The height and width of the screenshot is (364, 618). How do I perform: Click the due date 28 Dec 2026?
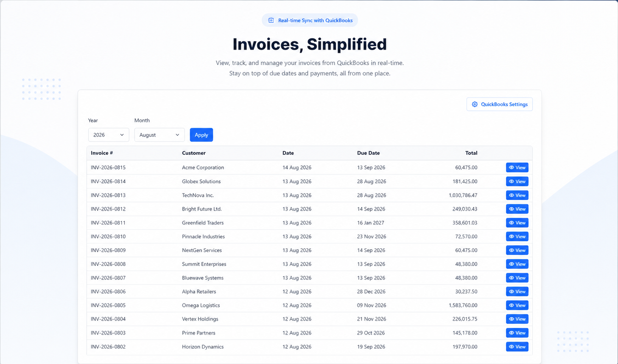pyautogui.click(x=371, y=292)
